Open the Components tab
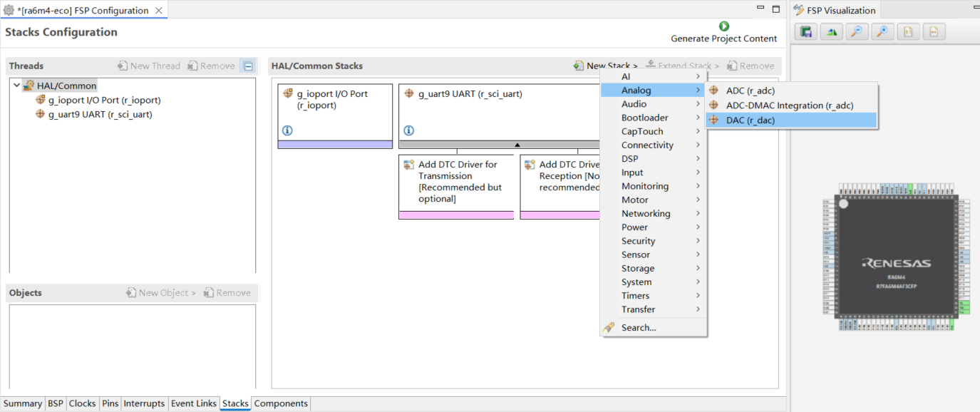The height and width of the screenshot is (412, 980). point(281,403)
